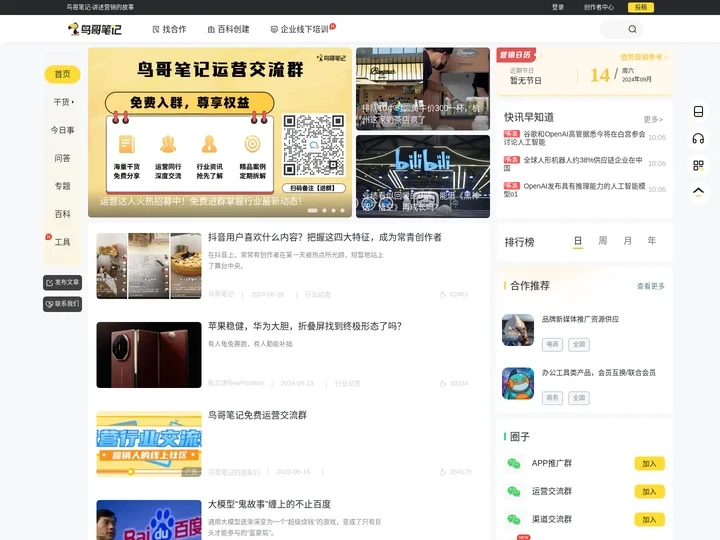
Task: Open 苹果稳健,华为大胆 article title
Action: 305,326
